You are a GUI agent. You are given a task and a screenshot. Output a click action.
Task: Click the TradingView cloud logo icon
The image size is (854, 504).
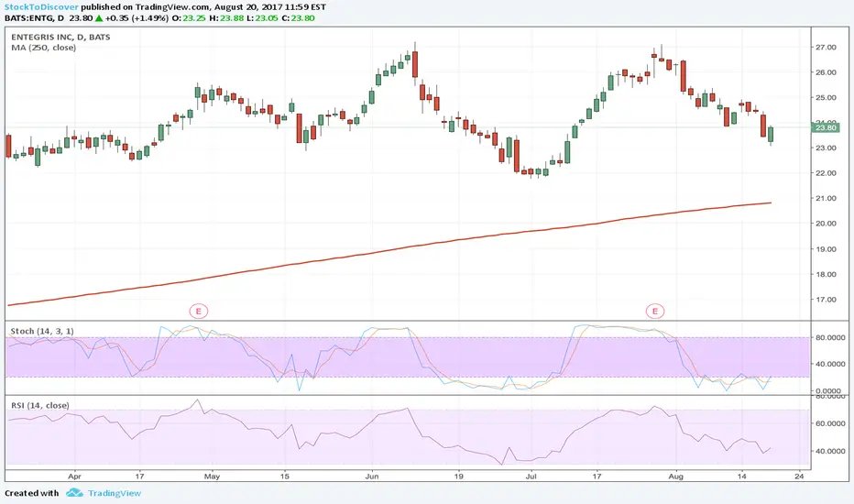74,493
